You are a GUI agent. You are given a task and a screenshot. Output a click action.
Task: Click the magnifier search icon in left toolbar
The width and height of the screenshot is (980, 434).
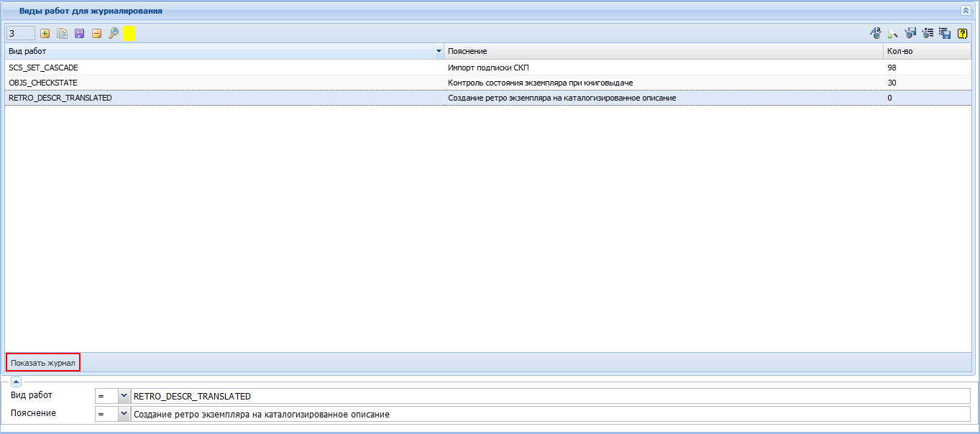114,33
